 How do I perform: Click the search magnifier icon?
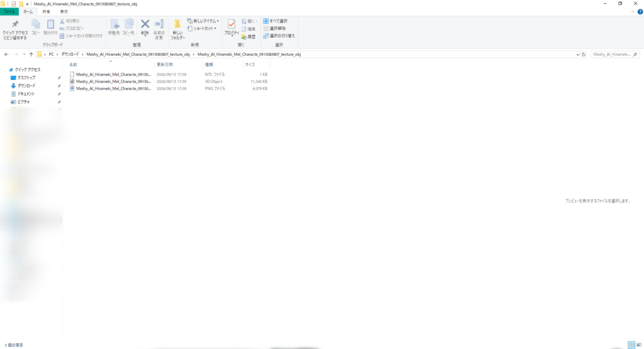click(635, 54)
